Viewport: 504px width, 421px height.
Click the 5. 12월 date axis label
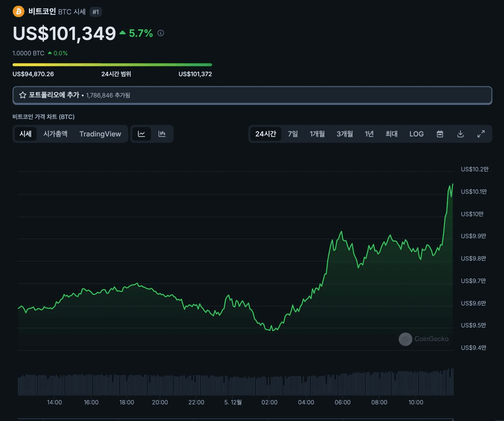pyautogui.click(x=233, y=402)
